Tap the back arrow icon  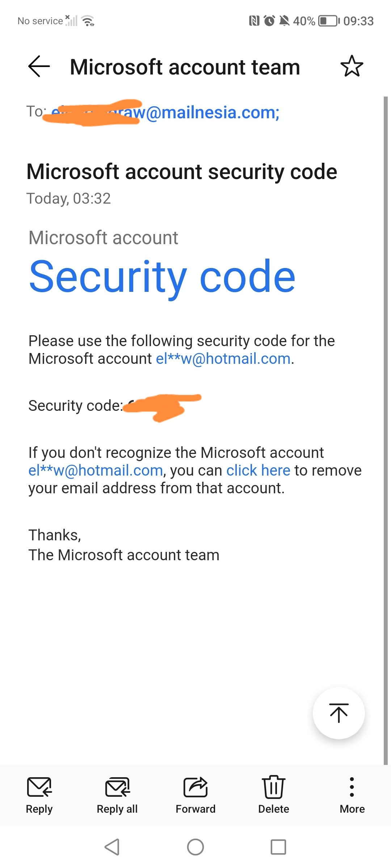pyautogui.click(x=39, y=67)
